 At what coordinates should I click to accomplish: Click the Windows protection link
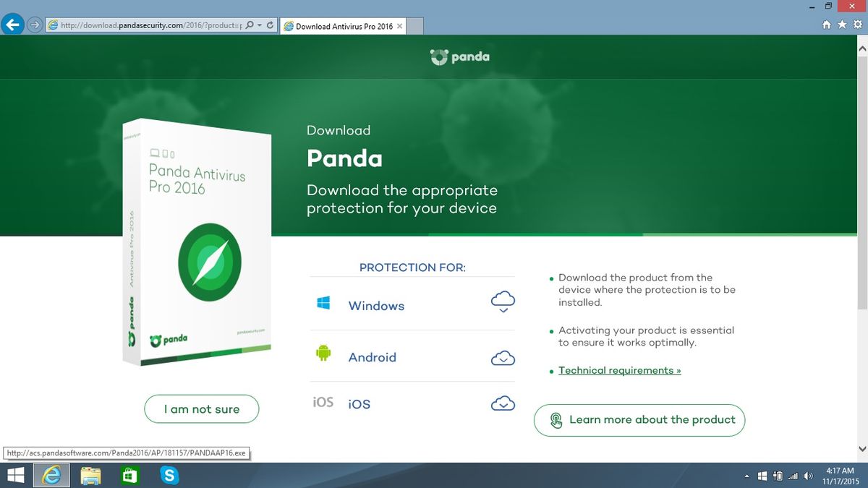[x=376, y=306]
